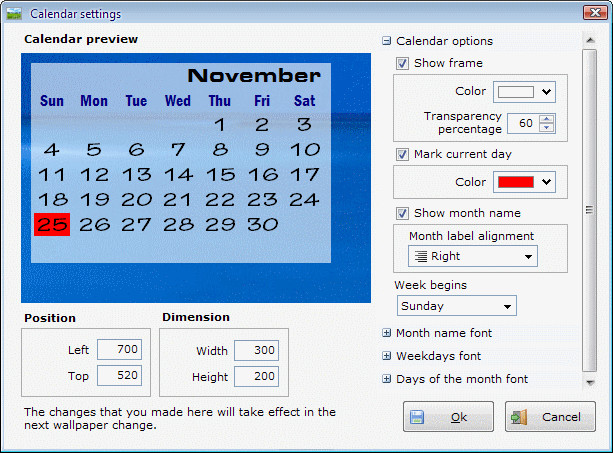This screenshot has width=613, height=453.
Task: Click the Width dimension input field
Action: click(x=256, y=350)
